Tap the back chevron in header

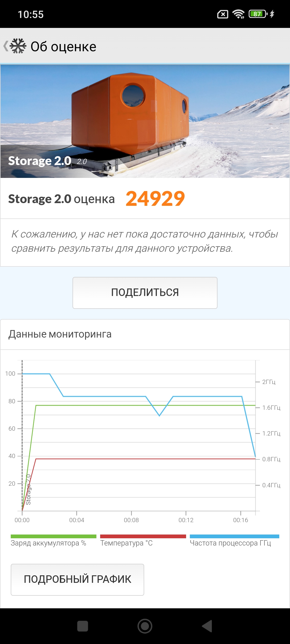(x=6, y=46)
